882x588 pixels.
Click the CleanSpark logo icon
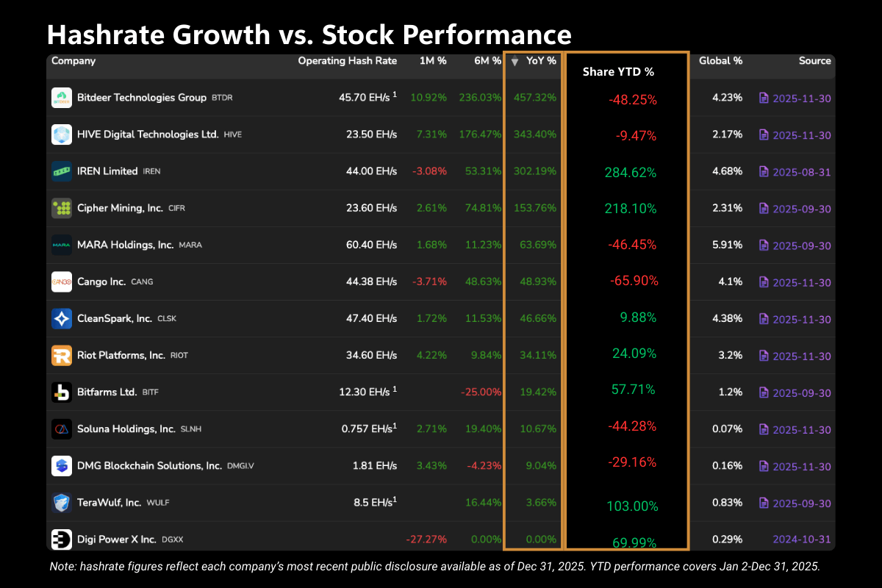tap(62, 319)
